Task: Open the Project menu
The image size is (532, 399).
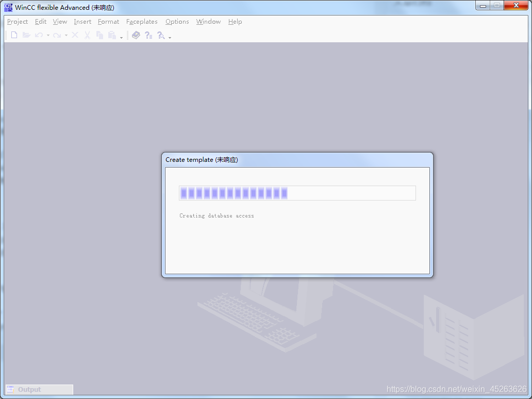Action: [x=18, y=22]
